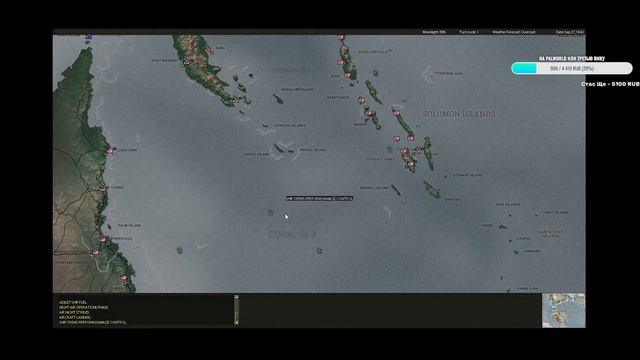The width and height of the screenshot is (640, 360).
Task: Click the CORAL SEA map label
Action: (x=293, y=234)
